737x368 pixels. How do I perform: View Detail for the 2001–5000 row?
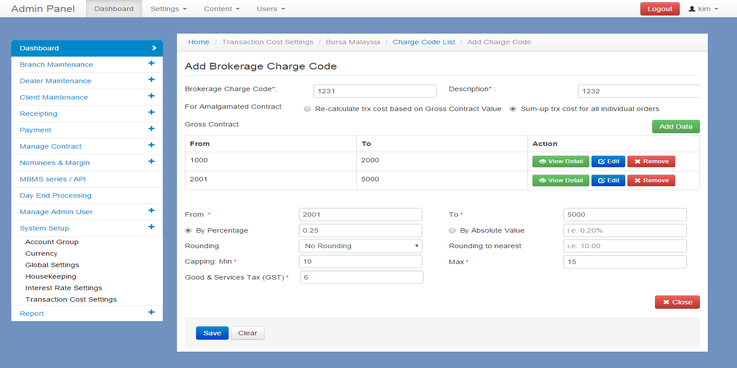tap(561, 180)
